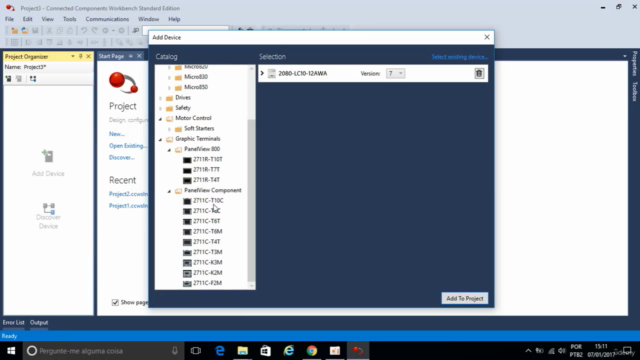640x360 pixels.
Task: Open recent Project1.ccwsln link
Action: (128, 206)
